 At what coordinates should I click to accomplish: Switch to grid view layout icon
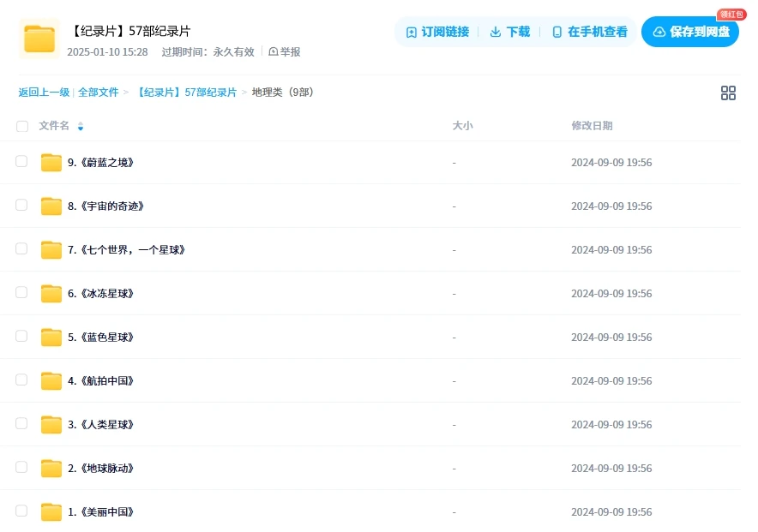tap(728, 93)
